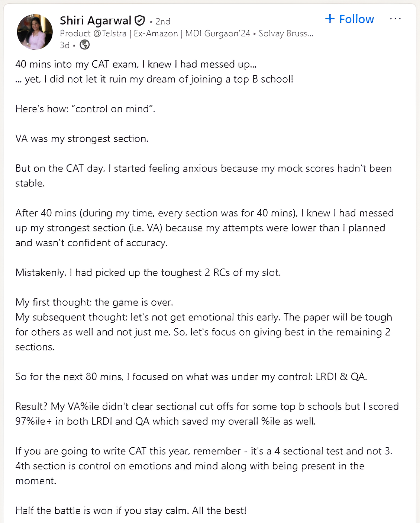Click the 3d post timestamp
The image size is (420, 523).
(65, 45)
